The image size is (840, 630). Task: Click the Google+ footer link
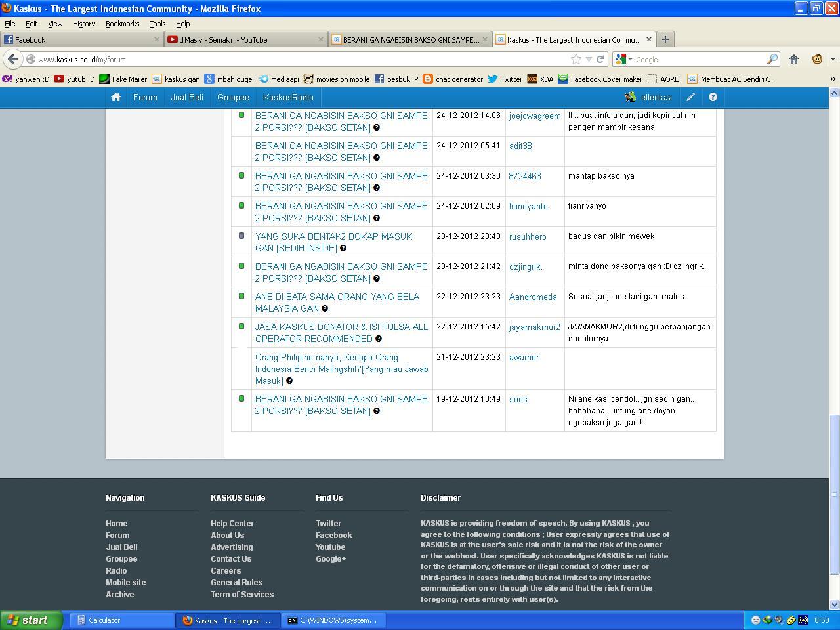click(x=331, y=559)
